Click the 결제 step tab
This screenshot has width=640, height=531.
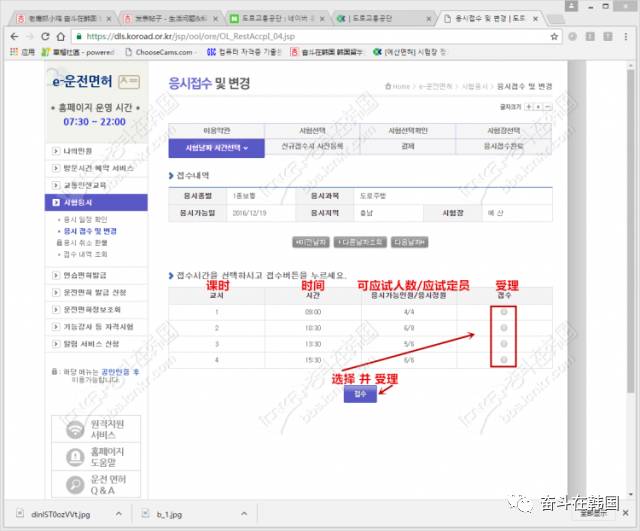point(408,146)
